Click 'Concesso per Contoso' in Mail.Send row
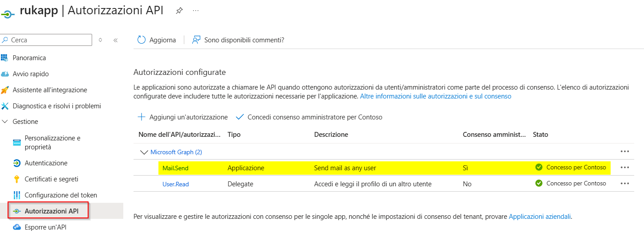The height and width of the screenshot is (238, 644). pyautogui.click(x=576, y=168)
